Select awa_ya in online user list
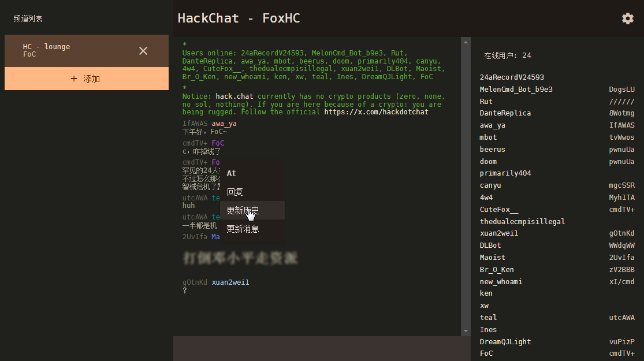This screenshot has width=644, height=361. 493,125
